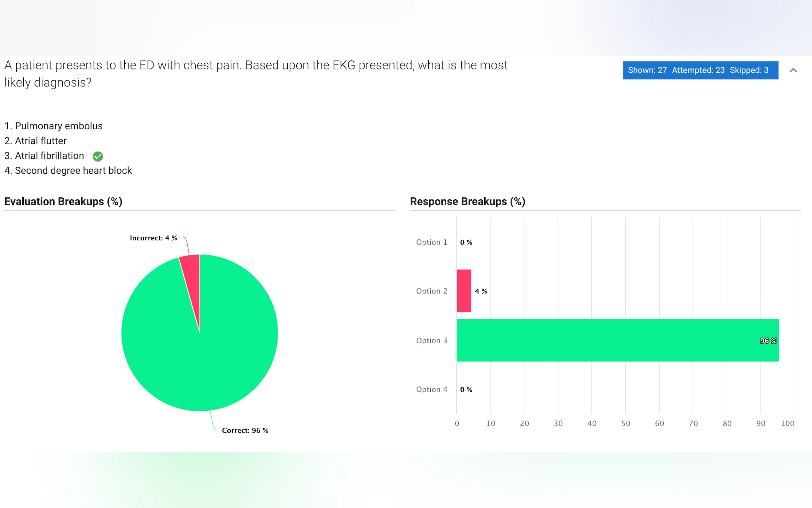
Task: Click the 96 % bar value label
Action: (x=768, y=341)
